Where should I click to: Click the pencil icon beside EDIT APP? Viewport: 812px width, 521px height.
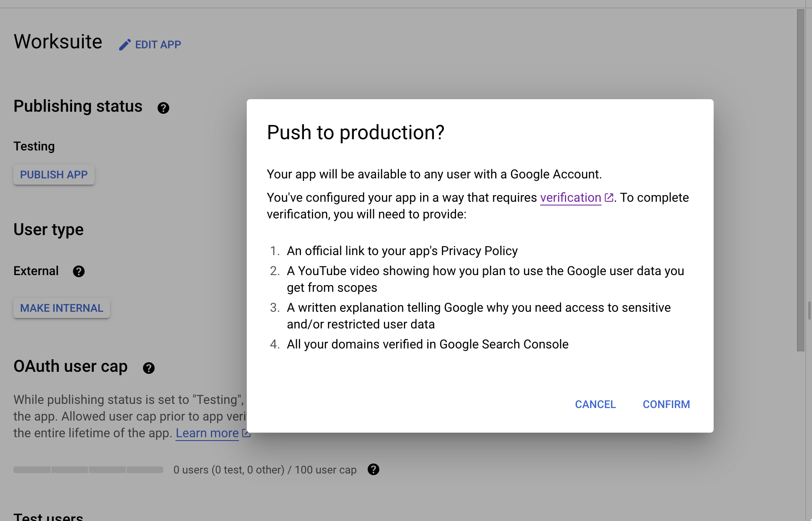tap(125, 45)
